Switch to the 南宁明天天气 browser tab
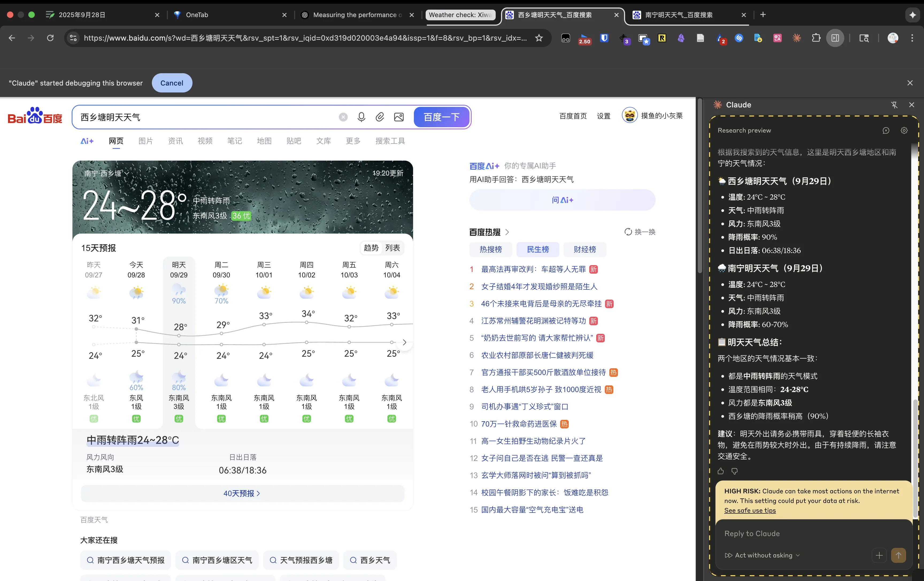This screenshot has height=581, width=924. pyautogui.click(x=678, y=15)
